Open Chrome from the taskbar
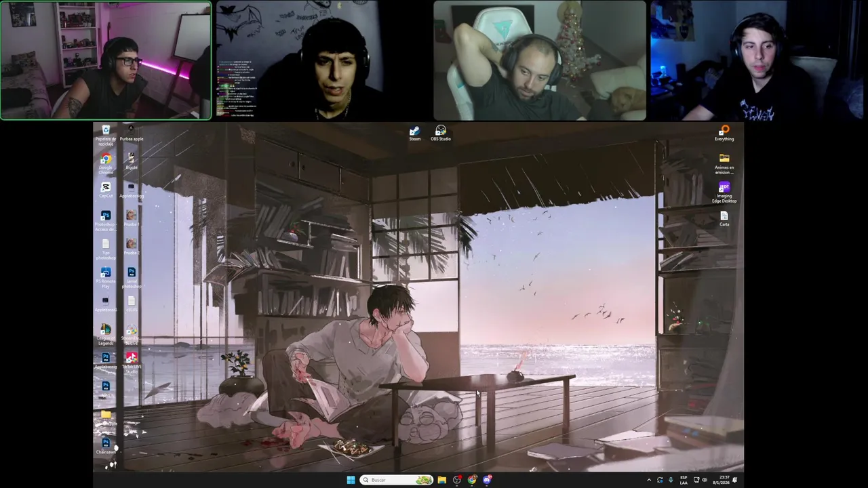 pyautogui.click(x=472, y=480)
